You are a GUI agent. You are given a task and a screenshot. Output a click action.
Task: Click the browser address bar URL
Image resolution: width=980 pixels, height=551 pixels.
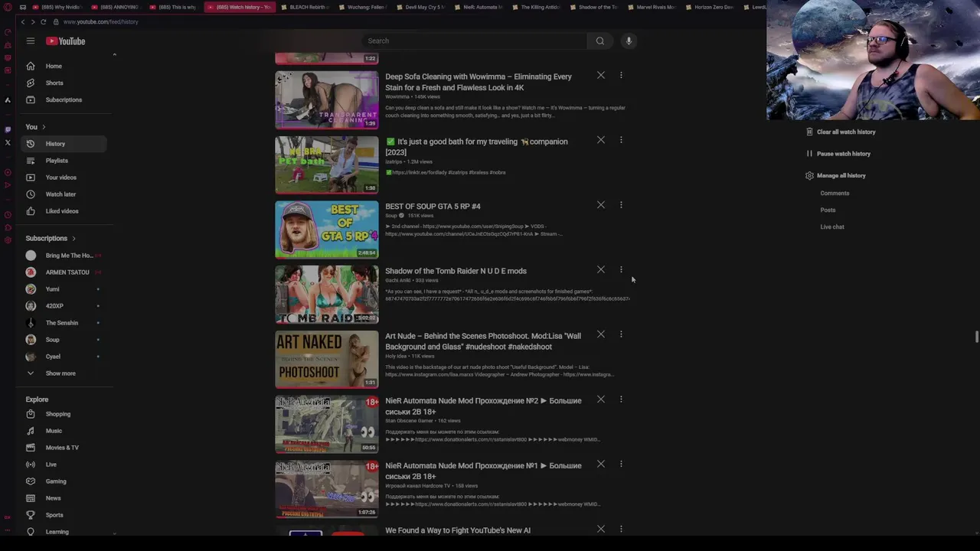pyautogui.click(x=101, y=21)
